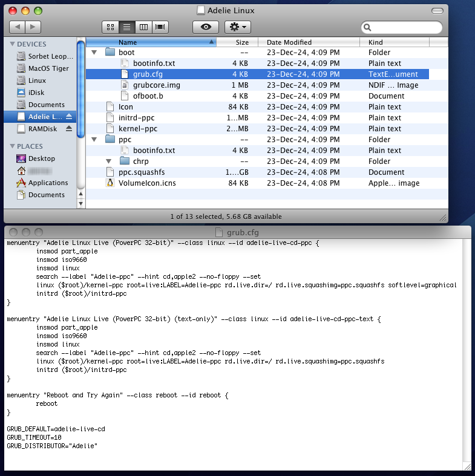Sort by Date Modified column header
The image size is (475, 476).
coord(309,42)
